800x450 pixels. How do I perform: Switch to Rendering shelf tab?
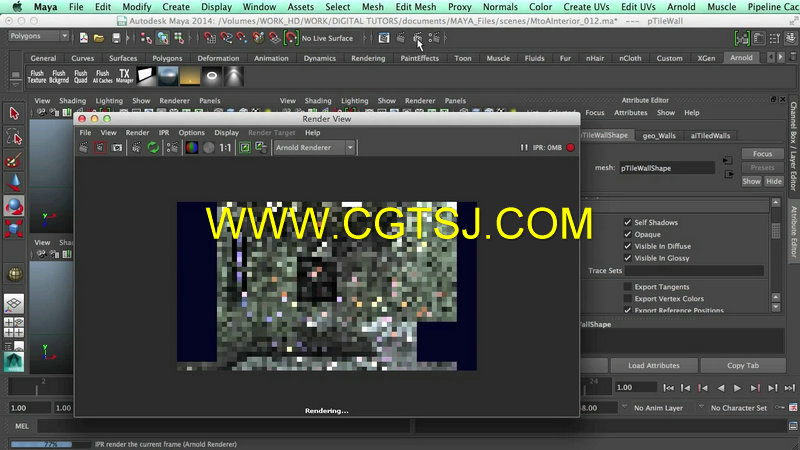[x=368, y=58]
